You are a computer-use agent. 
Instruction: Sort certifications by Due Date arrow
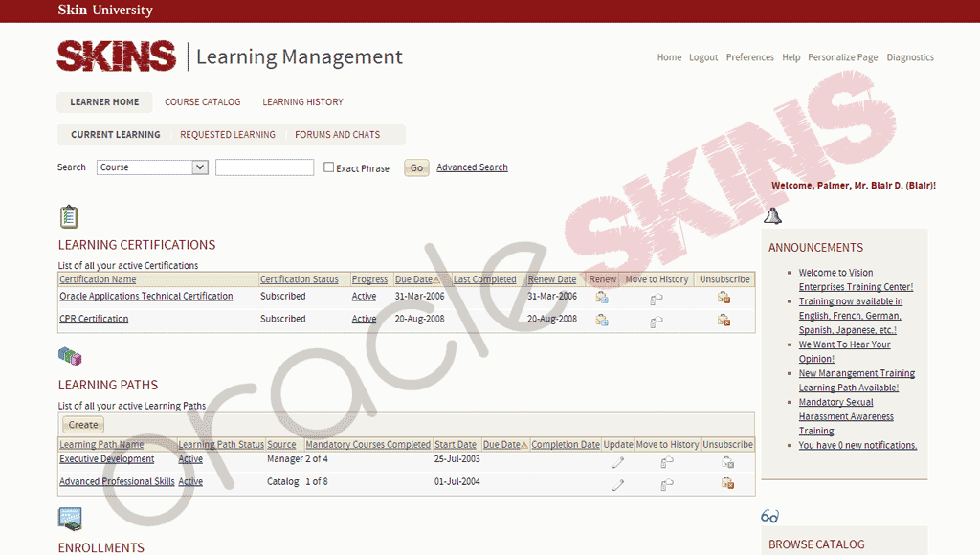tap(436, 280)
